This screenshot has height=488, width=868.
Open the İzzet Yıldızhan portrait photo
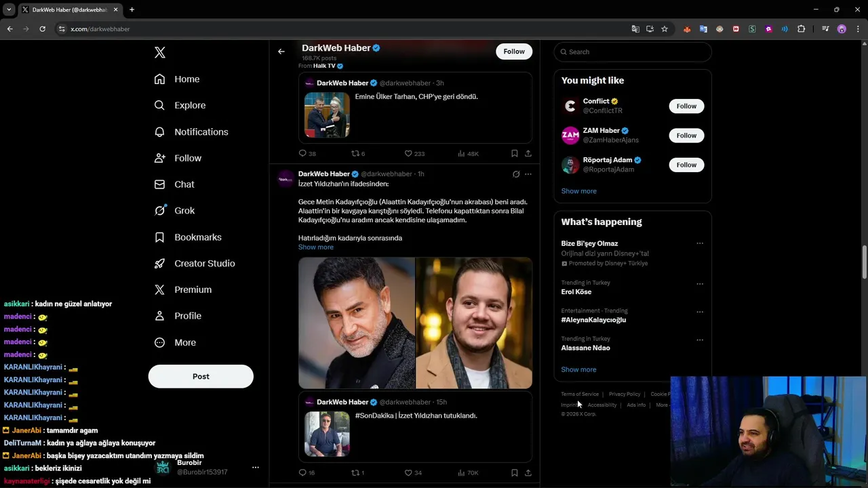357,323
